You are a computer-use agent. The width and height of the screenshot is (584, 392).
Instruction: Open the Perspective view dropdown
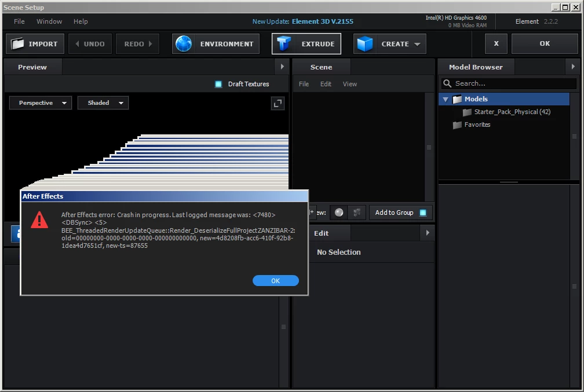tap(40, 102)
